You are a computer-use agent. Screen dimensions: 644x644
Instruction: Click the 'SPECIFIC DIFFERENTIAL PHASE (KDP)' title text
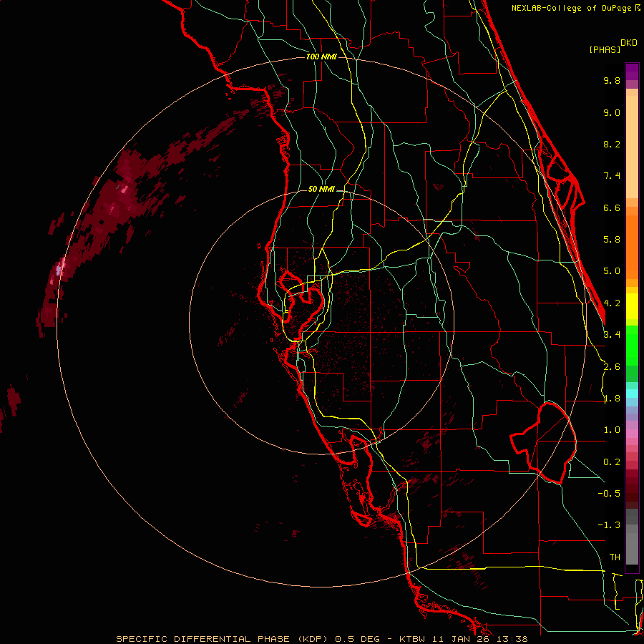[x=222, y=639]
